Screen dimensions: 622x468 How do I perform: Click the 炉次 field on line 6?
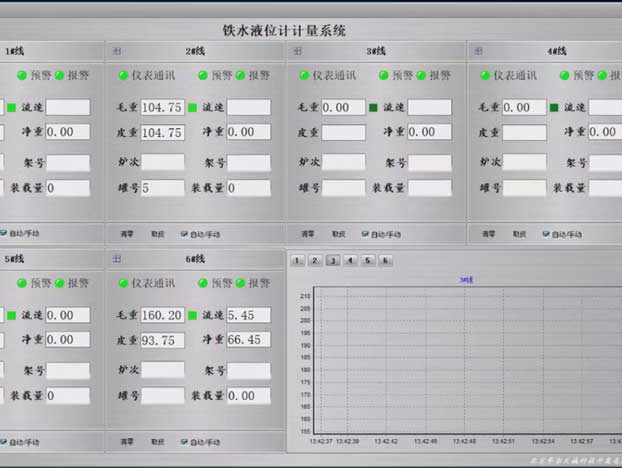pos(162,369)
